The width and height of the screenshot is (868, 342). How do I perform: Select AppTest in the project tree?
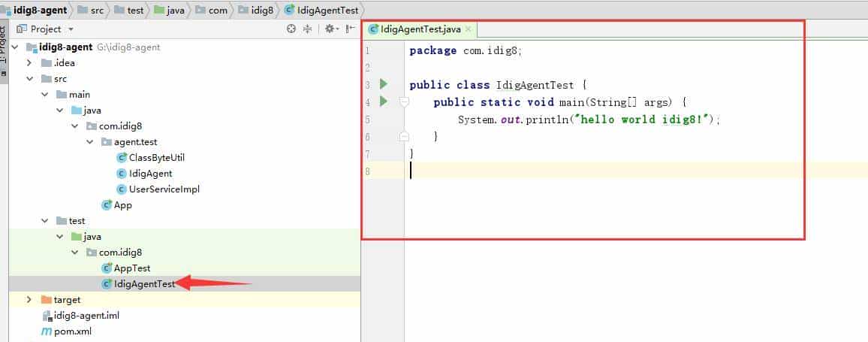point(131,268)
